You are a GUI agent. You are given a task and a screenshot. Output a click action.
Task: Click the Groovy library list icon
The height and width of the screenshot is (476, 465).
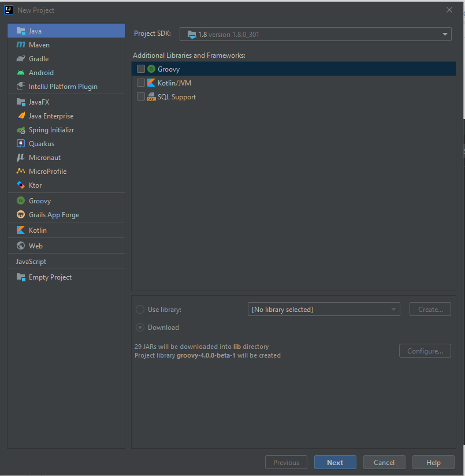[151, 69]
